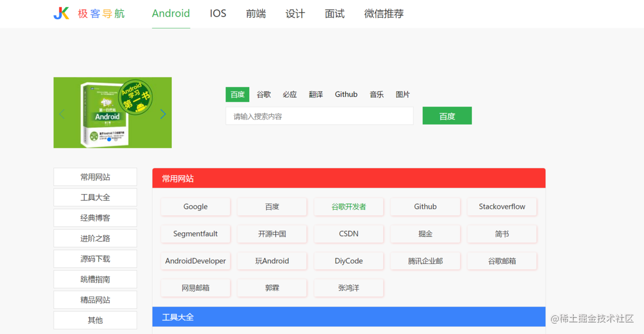644x334 pixels.
Task: Open the 百度 site card
Action: point(272,207)
